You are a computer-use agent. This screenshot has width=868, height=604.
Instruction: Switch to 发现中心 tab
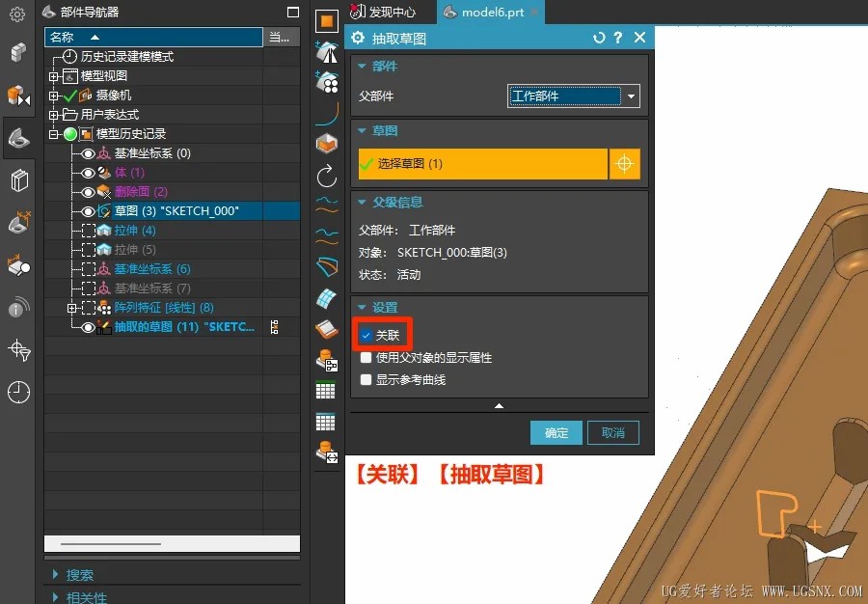384,12
